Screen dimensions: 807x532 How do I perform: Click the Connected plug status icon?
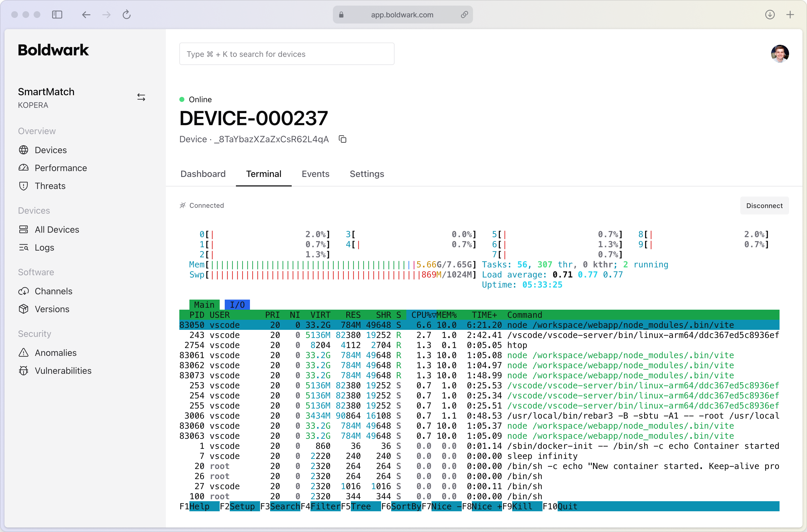(x=183, y=205)
